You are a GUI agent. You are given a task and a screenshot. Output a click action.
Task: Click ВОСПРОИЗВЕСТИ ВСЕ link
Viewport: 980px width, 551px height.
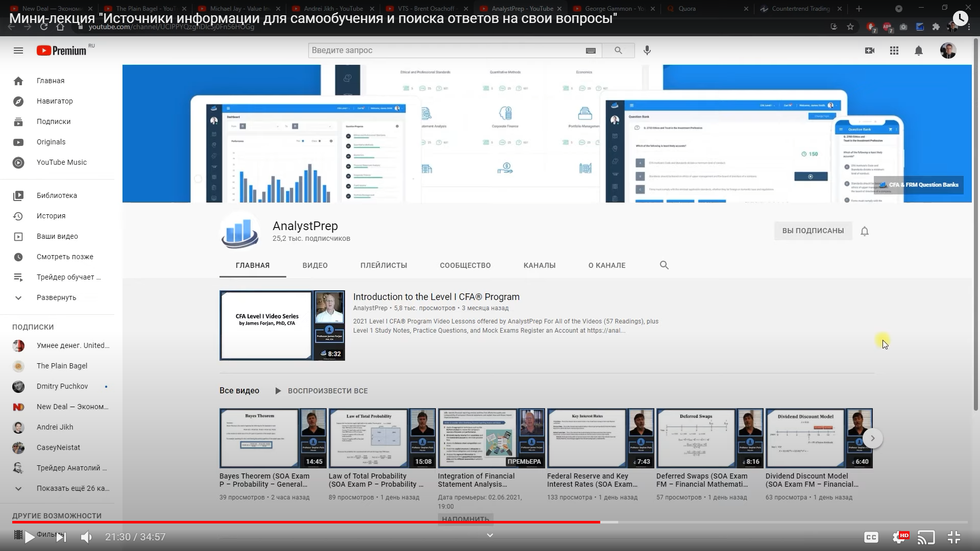pos(327,391)
